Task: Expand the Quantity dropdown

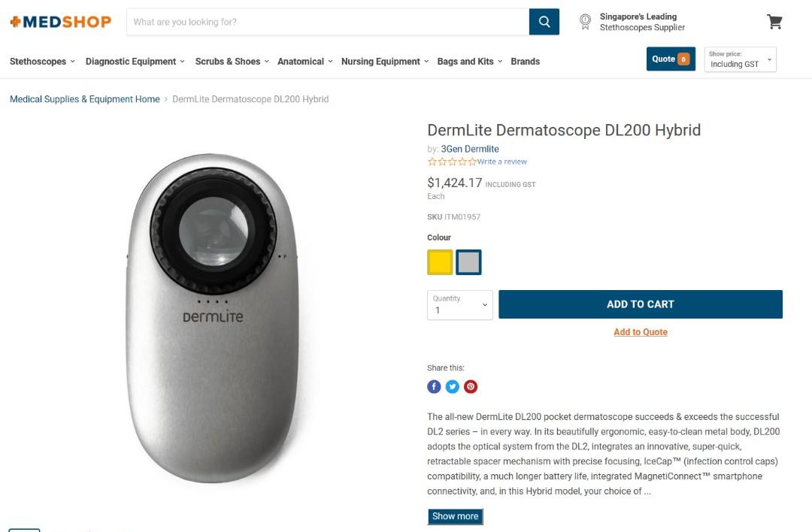Action: click(x=459, y=304)
